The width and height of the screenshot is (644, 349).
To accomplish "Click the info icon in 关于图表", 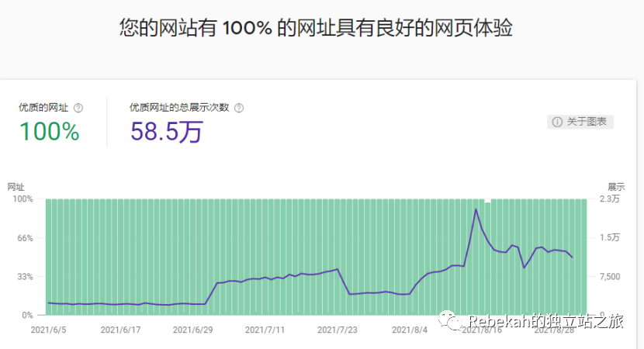I will click(556, 122).
